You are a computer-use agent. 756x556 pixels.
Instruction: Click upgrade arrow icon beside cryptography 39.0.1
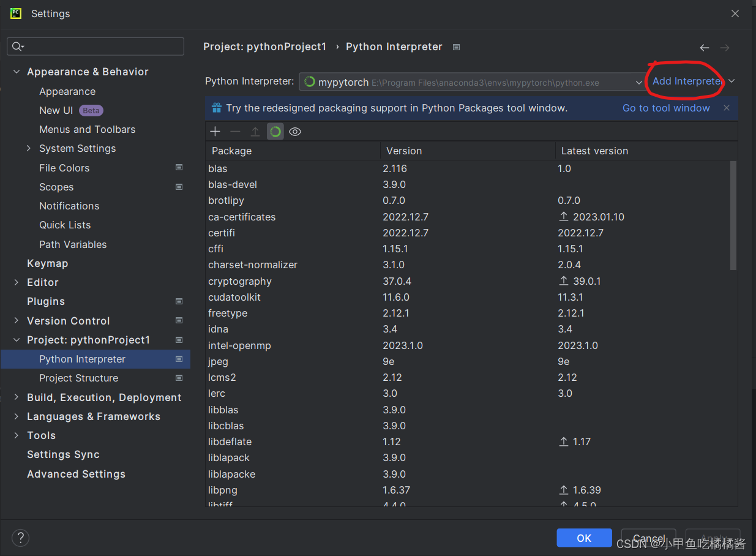pos(564,281)
